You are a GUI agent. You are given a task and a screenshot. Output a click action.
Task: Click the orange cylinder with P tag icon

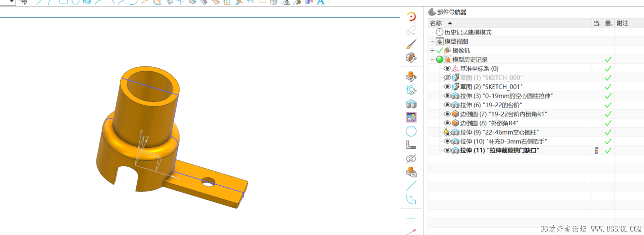coord(411,172)
